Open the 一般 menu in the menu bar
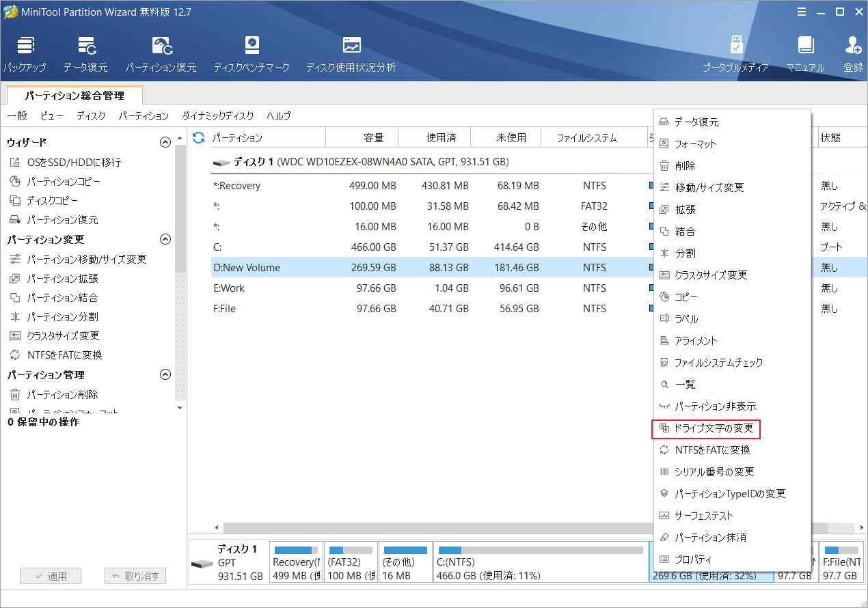Screen dimensions: 868x608 pyautogui.click(x=17, y=116)
